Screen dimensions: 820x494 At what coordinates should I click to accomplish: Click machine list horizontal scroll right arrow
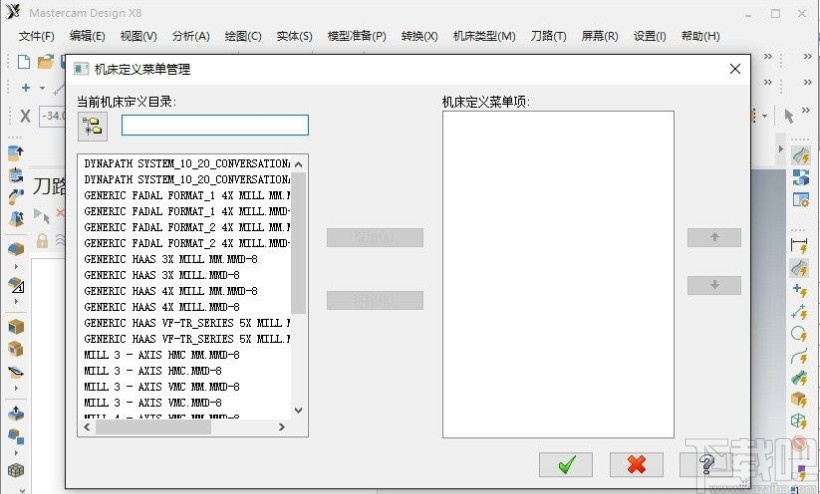point(282,427)
